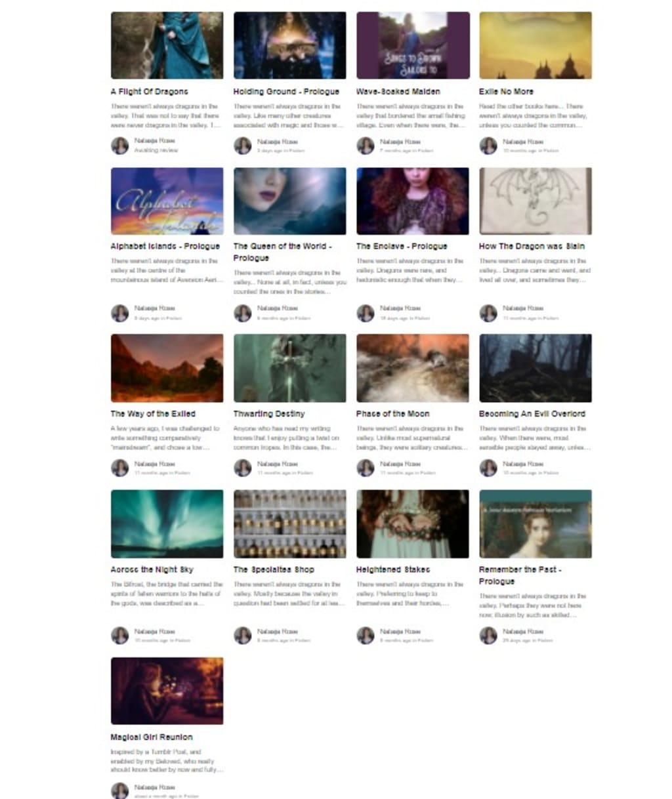Screen dimensions: 672x799
Task: Select the Becoming An Evil Overlord dark forest thumbnail
Action: click(535, 368)
